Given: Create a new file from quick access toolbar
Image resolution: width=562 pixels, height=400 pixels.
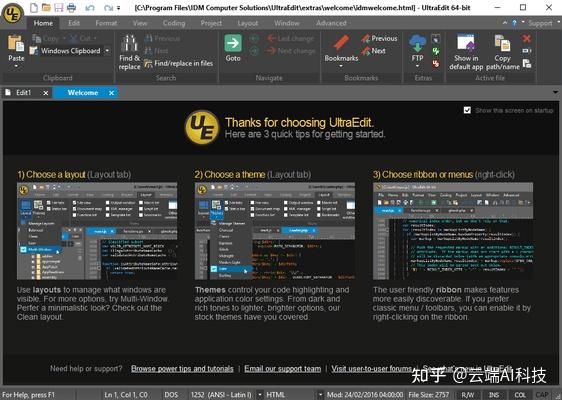Looking at the screenshot, I should 34,8.
